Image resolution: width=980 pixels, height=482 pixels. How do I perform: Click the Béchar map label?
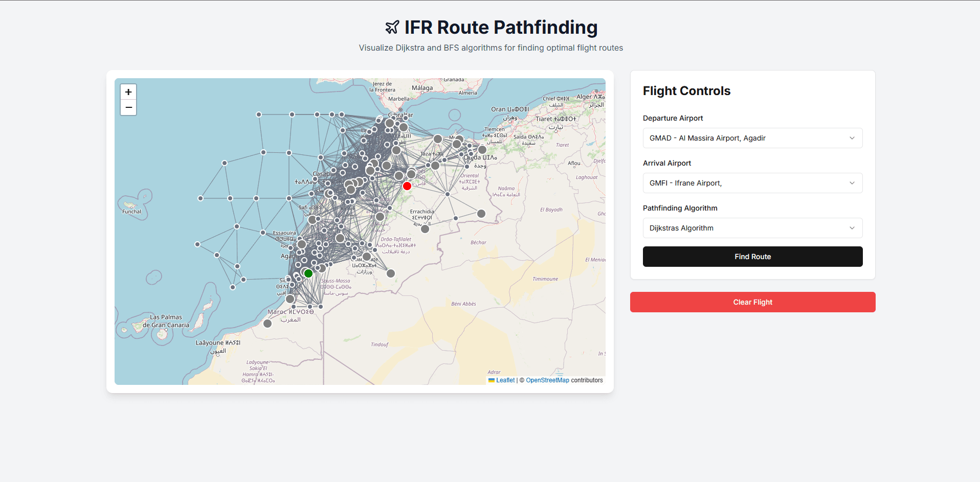coord(478,242)
